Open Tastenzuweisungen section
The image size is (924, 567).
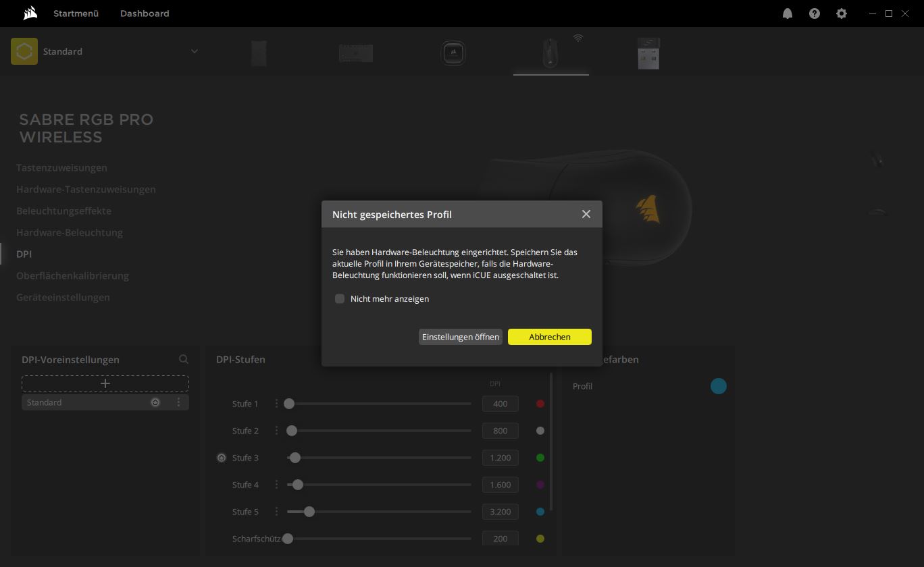click(x=61, y=167)
